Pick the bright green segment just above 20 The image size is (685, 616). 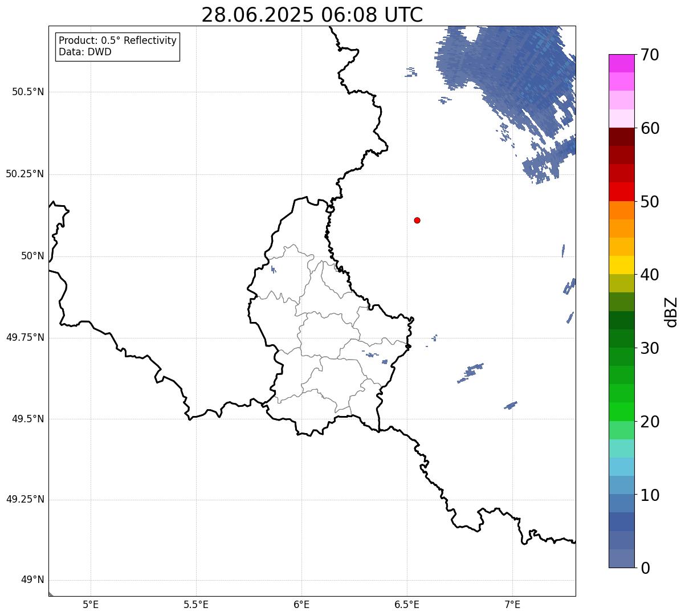coord(621,412)
